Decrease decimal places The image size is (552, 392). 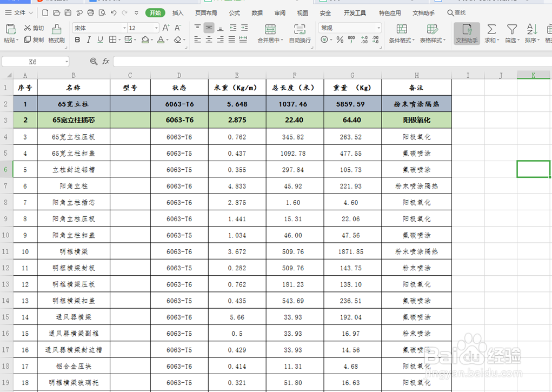376,39
